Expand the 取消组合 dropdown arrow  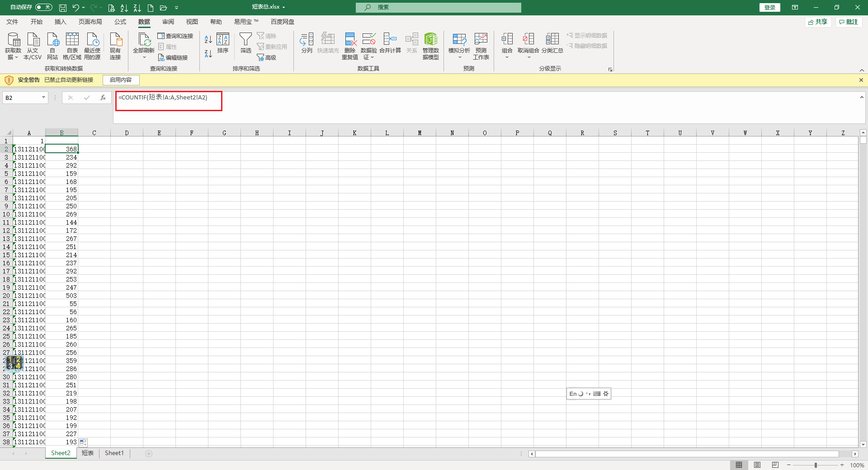(x=528, y=57)
